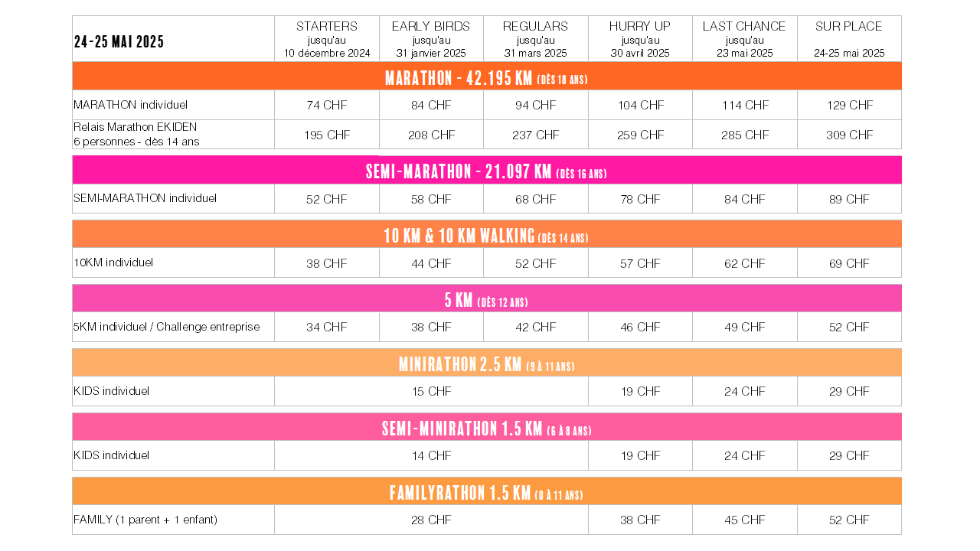The width and height of the screenshot is (980, 551).
Task: Select the Relais Marathon EKIDEN row label
Action: click(136, 134)
